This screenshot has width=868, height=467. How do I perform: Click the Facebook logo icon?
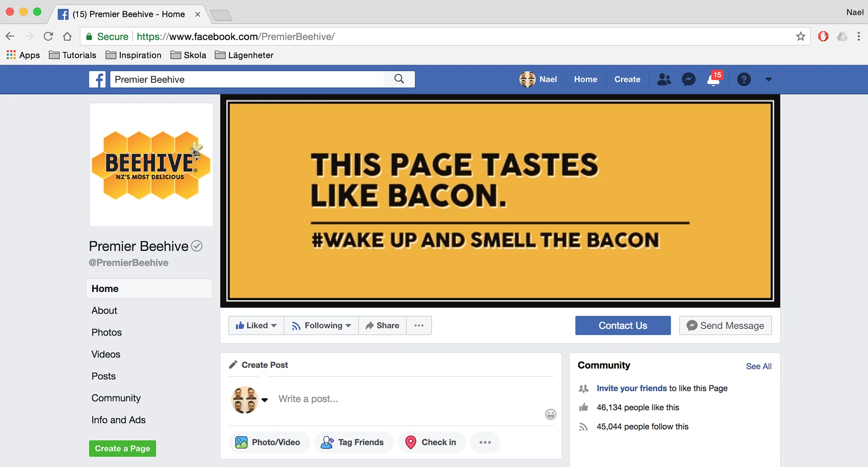pos(97,79)
